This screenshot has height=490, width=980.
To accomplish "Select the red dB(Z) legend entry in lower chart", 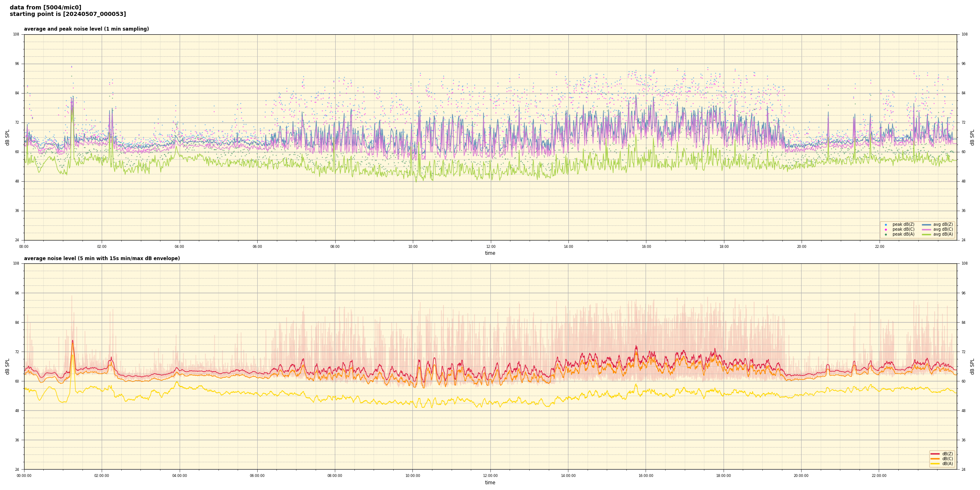I will click(935, 454).
